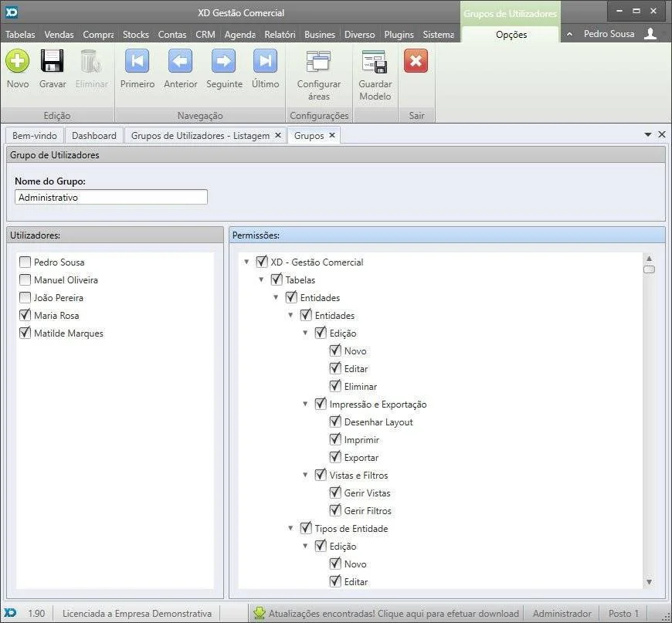
Task: Click Posto 1 in the status bar
Action: 623,613
